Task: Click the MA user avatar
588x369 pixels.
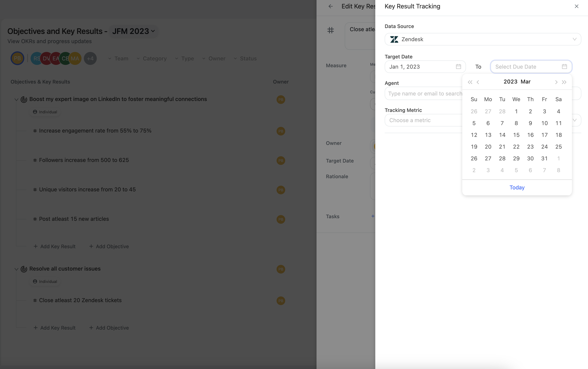Action: pyautogui.click(x=75, y=58)
